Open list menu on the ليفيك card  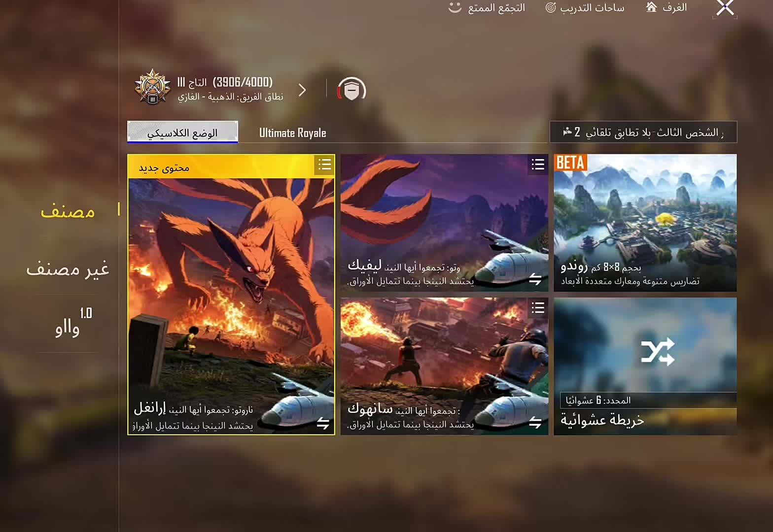coord(538,165)
